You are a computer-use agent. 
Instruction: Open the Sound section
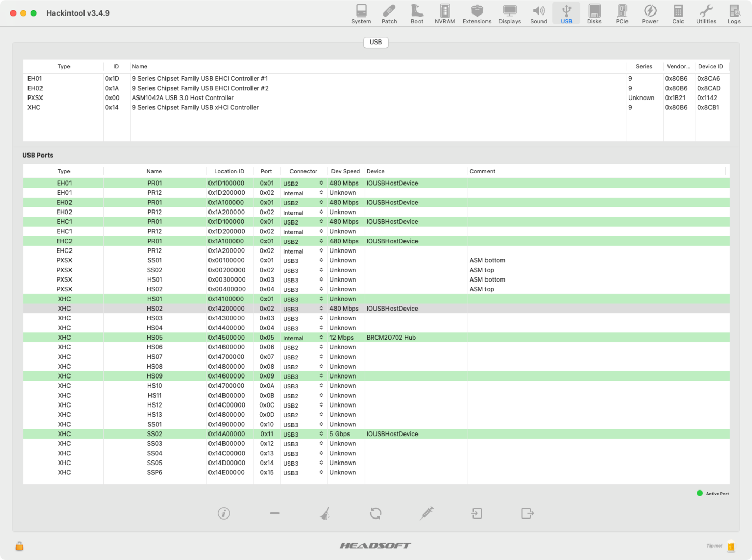538,14
